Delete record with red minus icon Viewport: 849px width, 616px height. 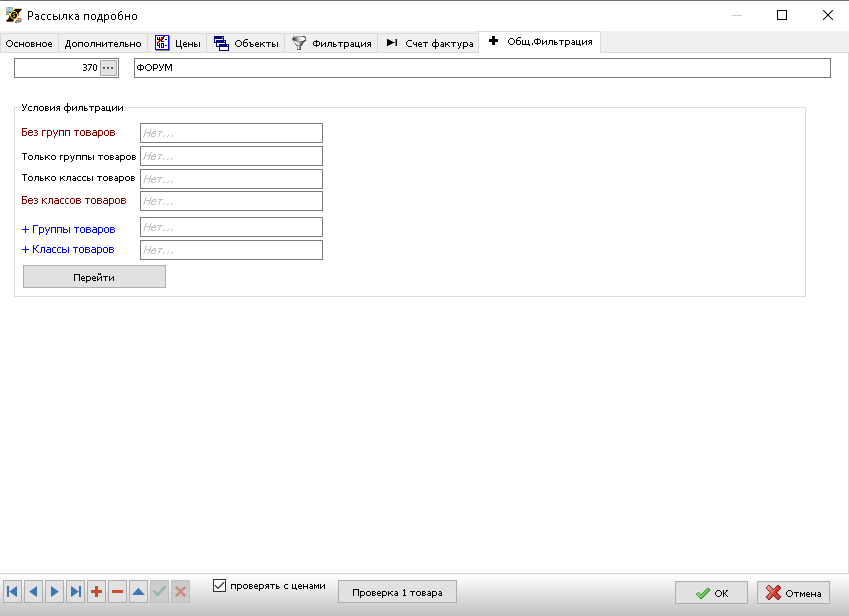[x=117, y=592]
